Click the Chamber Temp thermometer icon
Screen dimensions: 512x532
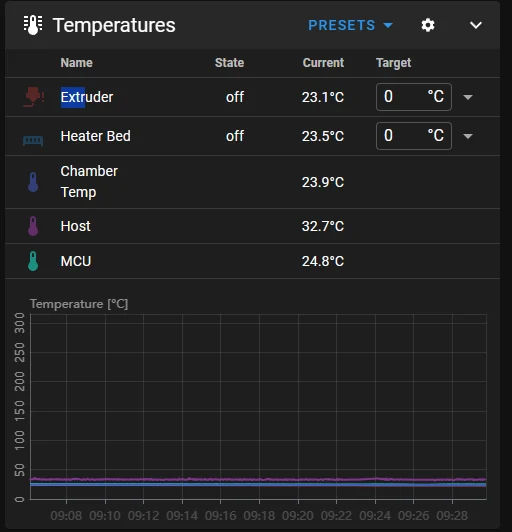coord(33,182)
